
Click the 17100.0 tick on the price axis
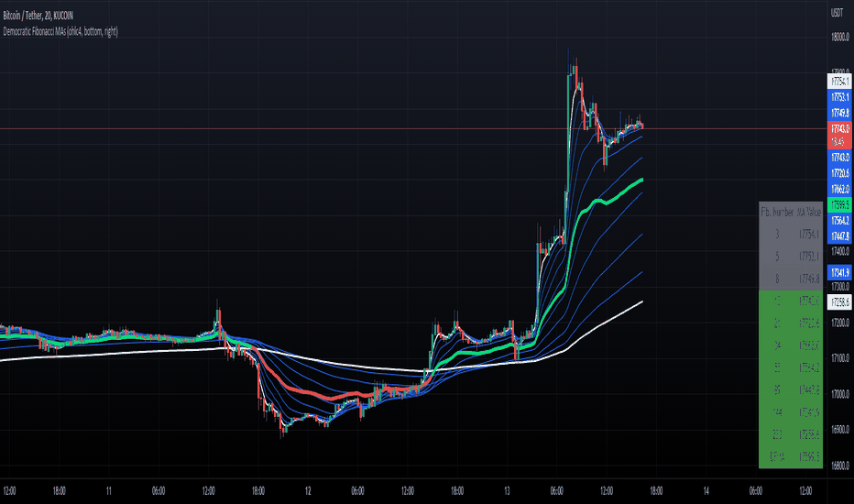[x=840, y=358]
